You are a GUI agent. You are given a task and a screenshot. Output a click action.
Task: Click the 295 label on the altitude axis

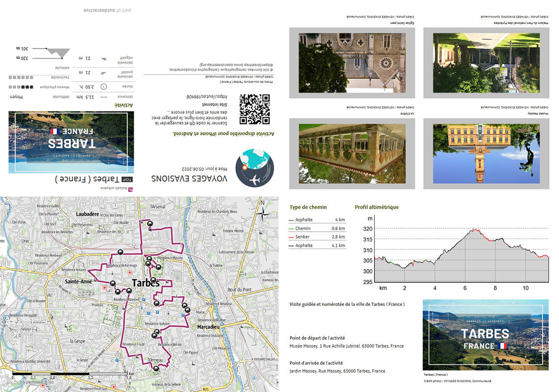point(368,282)
